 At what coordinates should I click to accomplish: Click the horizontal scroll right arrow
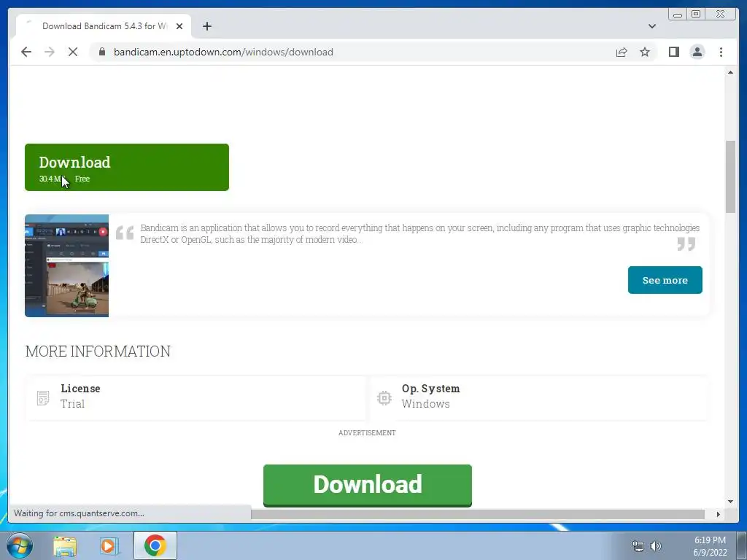point(719,514)
